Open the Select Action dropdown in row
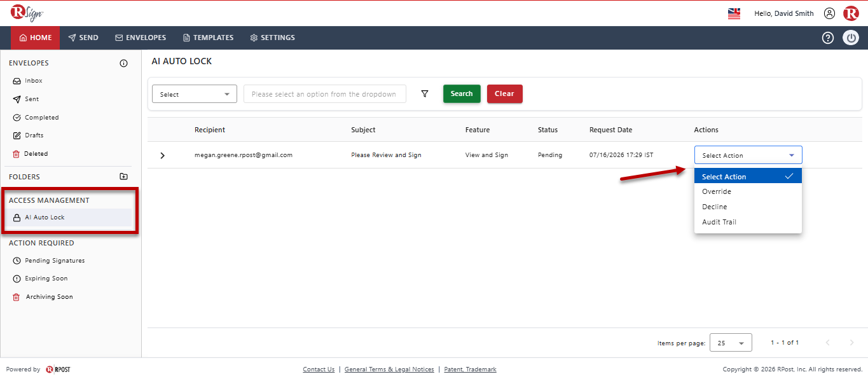The image size is (868, 379). click(x=748, y=155)
